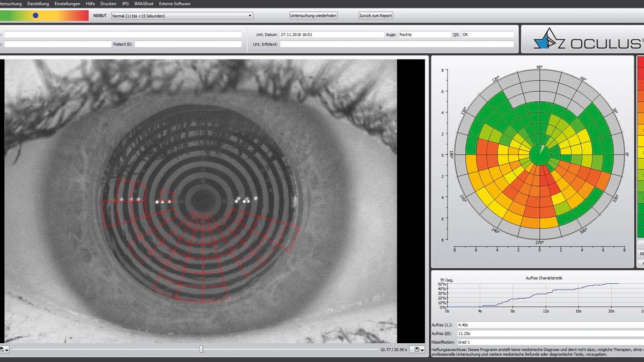
Task: Click the save disk icon beside the timeline
Action: point(416,349)
